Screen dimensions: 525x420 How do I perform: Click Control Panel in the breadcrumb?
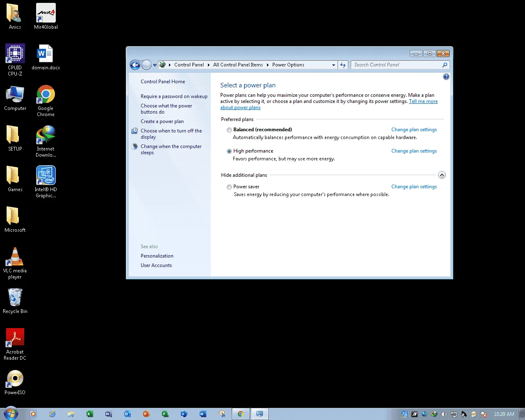[189, 65]
